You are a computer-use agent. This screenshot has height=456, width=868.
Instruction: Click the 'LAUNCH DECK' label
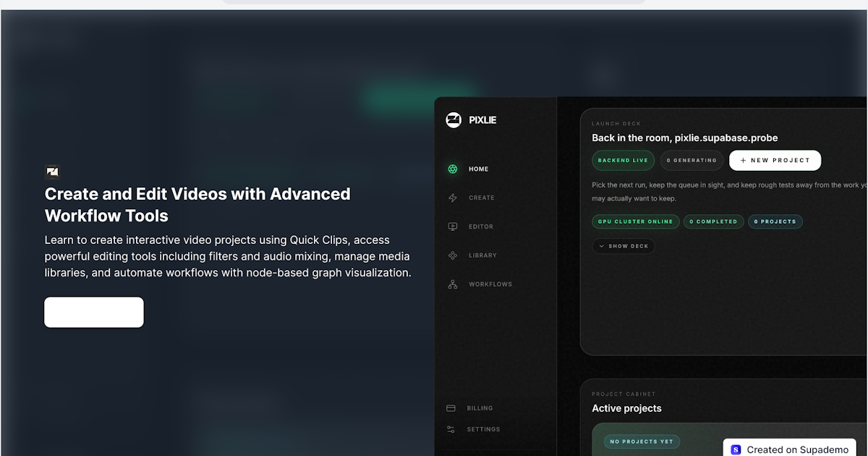pos(616,124)
